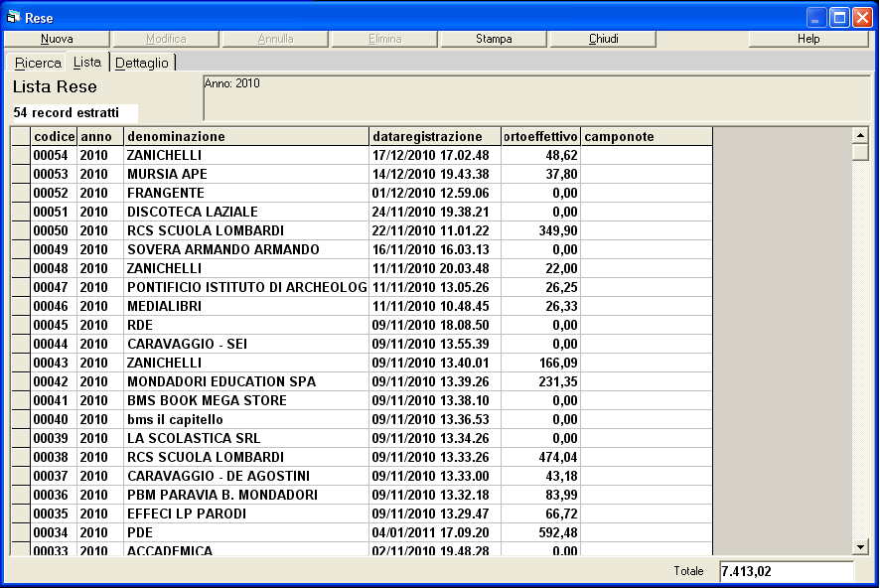The image size is (880, 588).
Task: Click DISCOTECA LAZIALE cell
Action: [246, 213]
